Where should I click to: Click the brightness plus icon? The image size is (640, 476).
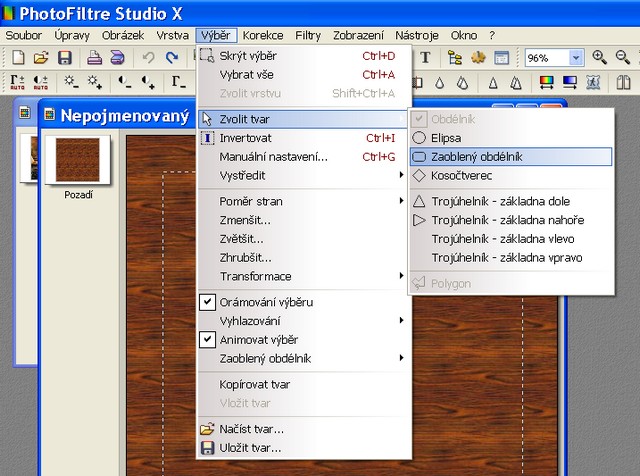[x=95, y=82]
